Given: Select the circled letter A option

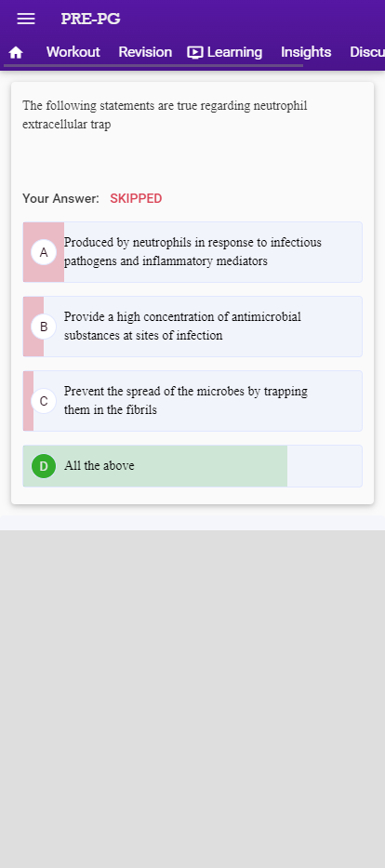Looking at the screenshot, I should 44,252.
